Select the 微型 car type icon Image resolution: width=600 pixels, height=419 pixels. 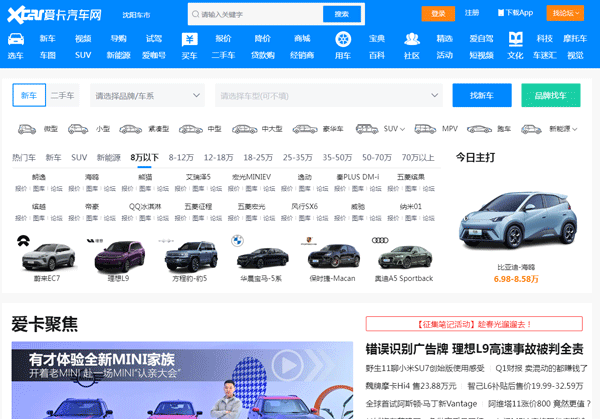pos(27,129)
